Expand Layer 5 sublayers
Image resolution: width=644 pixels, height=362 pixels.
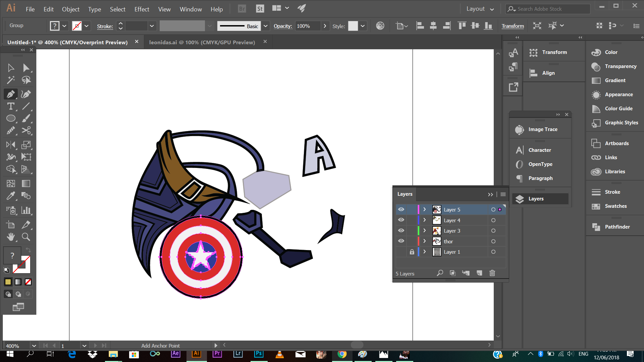425,209
